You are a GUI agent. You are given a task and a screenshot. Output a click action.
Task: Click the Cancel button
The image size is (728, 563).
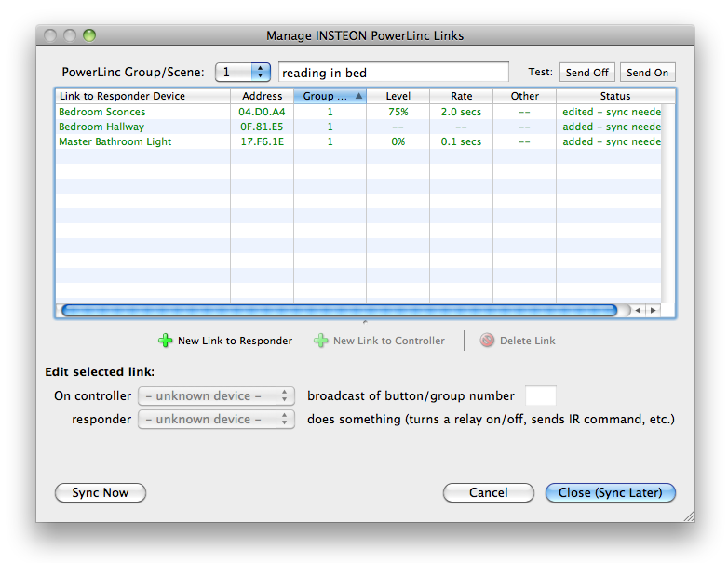489,493
